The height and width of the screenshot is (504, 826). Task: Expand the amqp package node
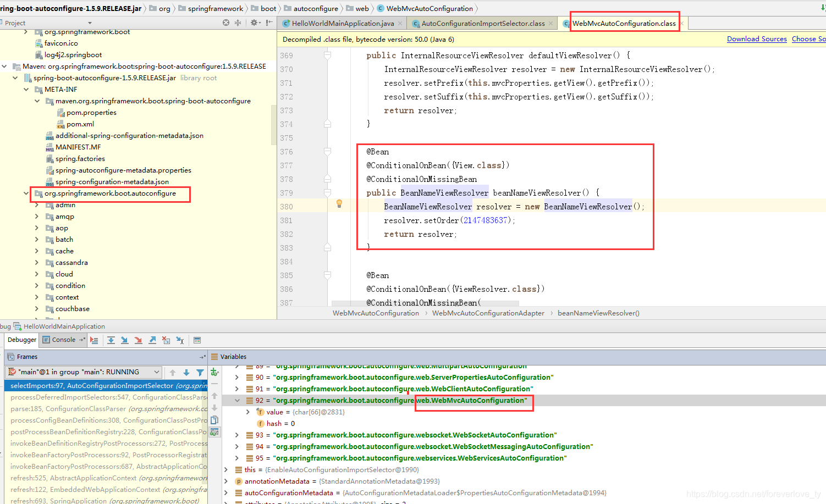pos(37,217)
